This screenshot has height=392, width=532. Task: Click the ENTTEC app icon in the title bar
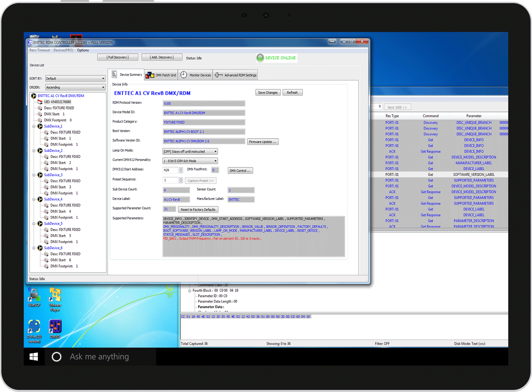click(x=30, y=43)
